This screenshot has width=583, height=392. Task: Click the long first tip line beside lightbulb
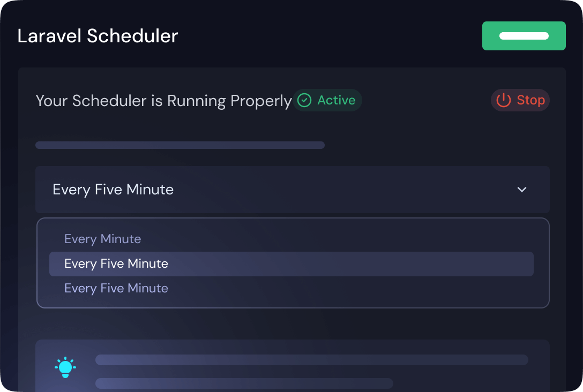[311, 360]
